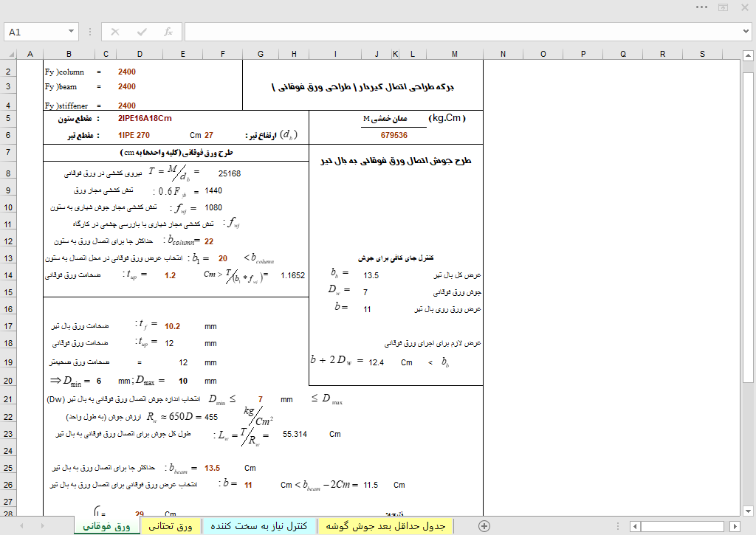This screenshot has height=535, width=756.
Task: Select row 23 header
Action: click(8, 434)
